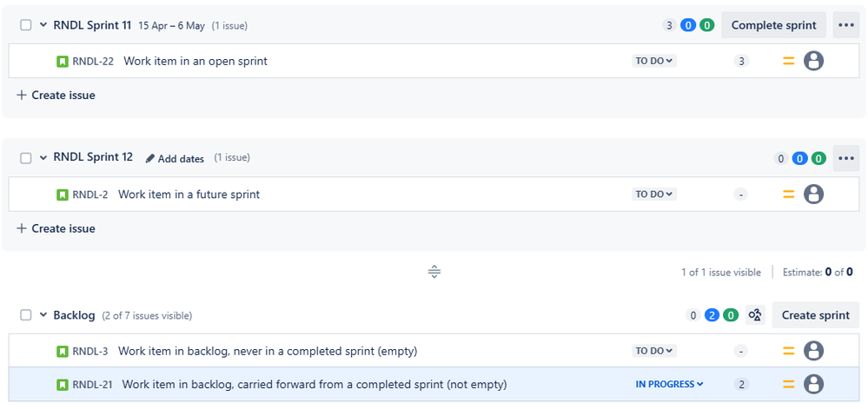This screenshot has width=868, height=409.
Task: Select the RNDL Sprint 11 checkbox
Action: (x=26, y=25)
